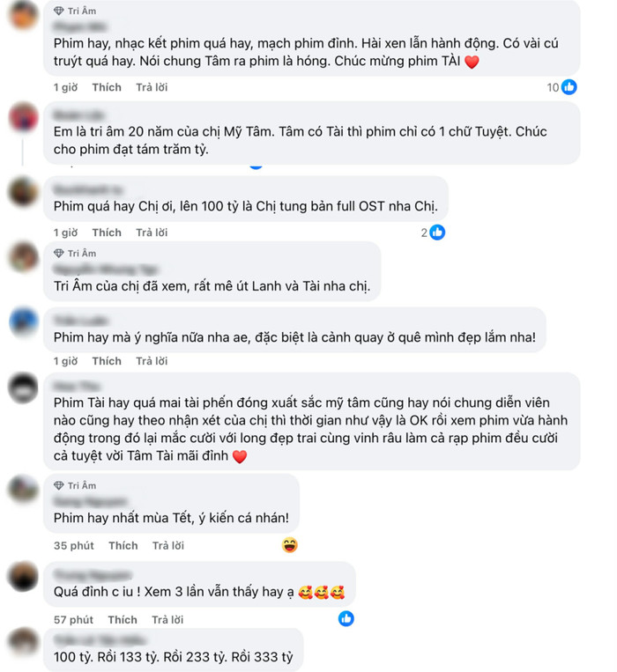Viewport: 617px width, 672px height.
Task: Select Trả lời under "cảnh quay ở quê mình" comment
Action: coord(152,361)
